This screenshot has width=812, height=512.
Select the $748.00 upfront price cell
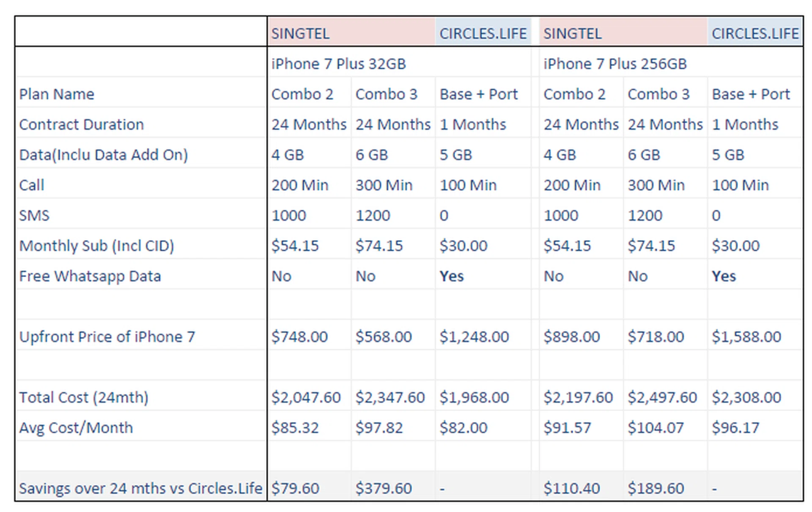tap(299, 337)
